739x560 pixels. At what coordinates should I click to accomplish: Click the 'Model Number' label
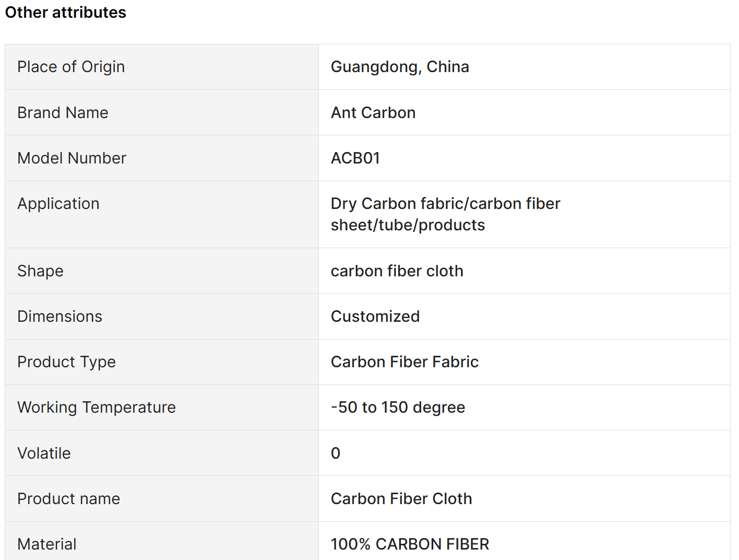[72, 158]
